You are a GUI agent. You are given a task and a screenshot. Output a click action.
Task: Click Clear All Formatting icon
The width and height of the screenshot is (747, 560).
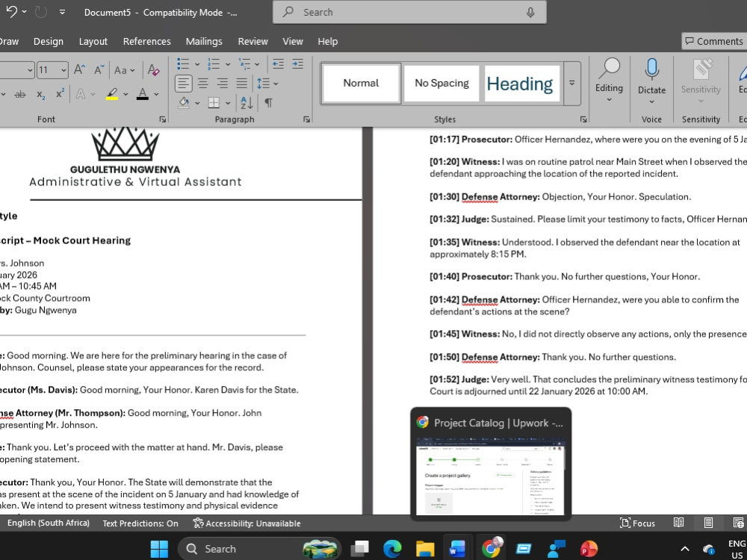153,70
